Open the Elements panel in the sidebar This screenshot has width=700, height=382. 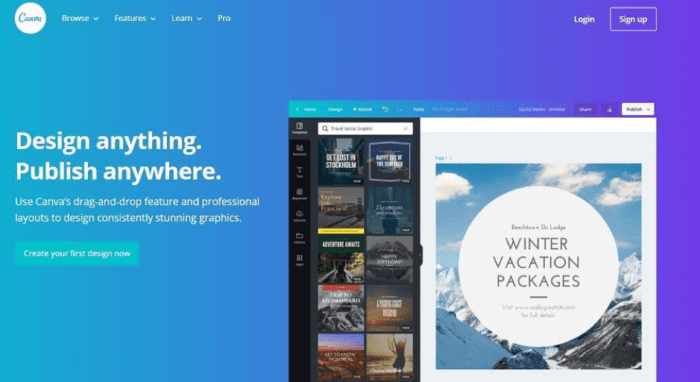pyautogui.click(x=300, y=150)
